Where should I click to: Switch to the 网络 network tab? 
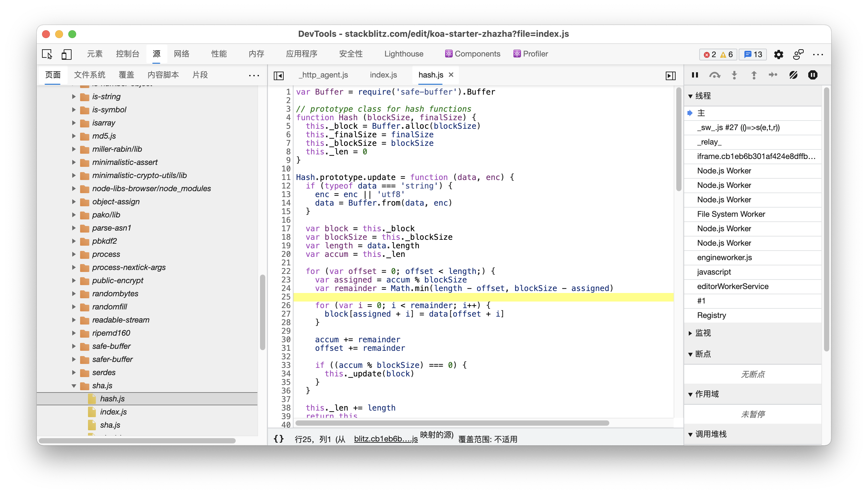coord(182,54)
